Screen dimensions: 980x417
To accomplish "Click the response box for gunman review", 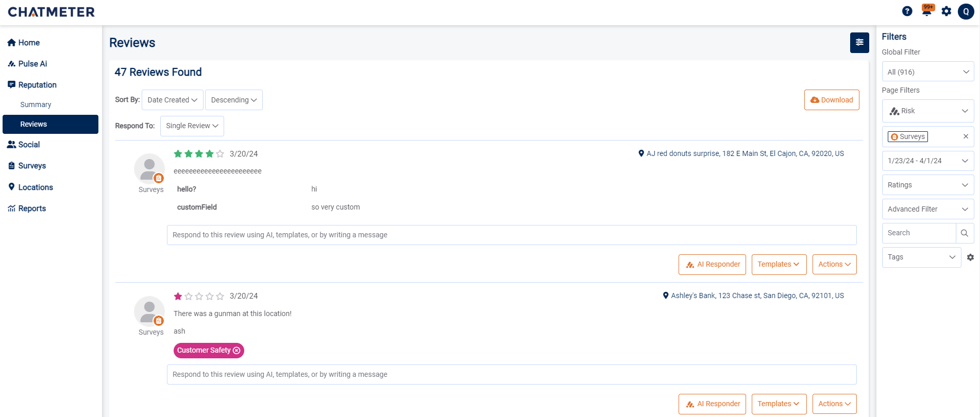I will (512, 375).
